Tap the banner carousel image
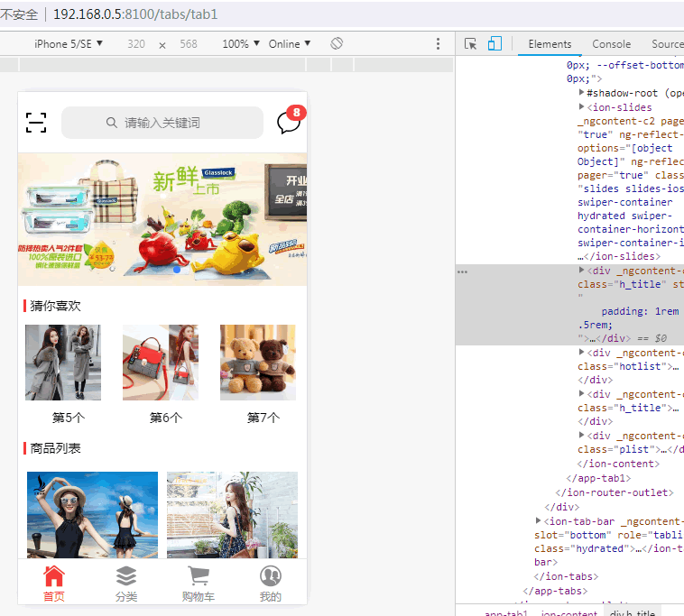Screen dimensions: 684x616 point(162,219)
